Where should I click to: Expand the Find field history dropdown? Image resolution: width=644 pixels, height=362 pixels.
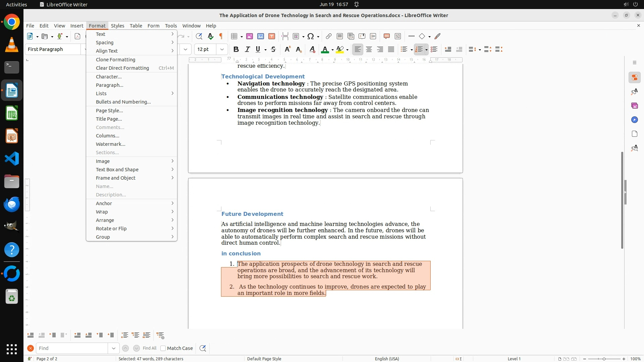[114, 348]
